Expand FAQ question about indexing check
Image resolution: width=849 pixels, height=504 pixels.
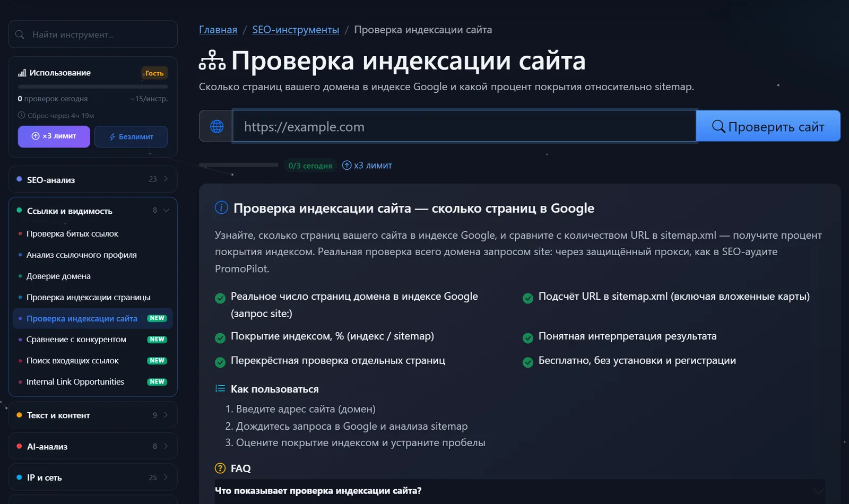coord(520,491)
